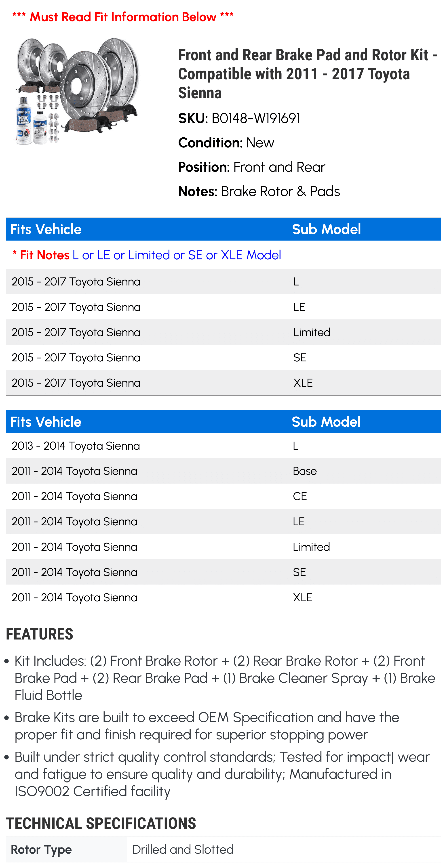The width and height of the screenshot is (447, 868).
Task: Click the blue Fit Notes model text
Action: click(177, 255)
